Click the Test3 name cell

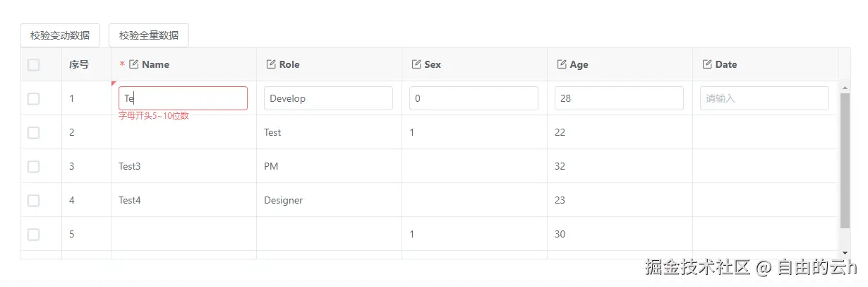coord(130,167)
